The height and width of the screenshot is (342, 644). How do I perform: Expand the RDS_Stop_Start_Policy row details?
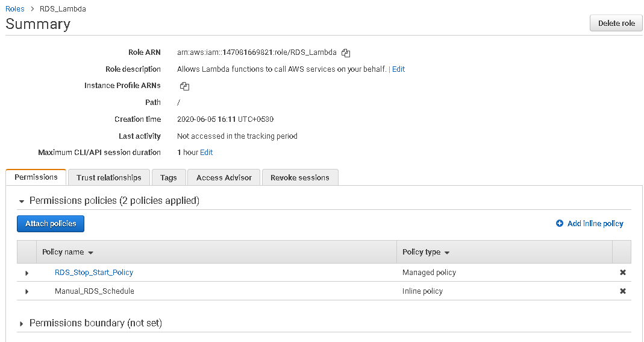[x=27, y=273]
